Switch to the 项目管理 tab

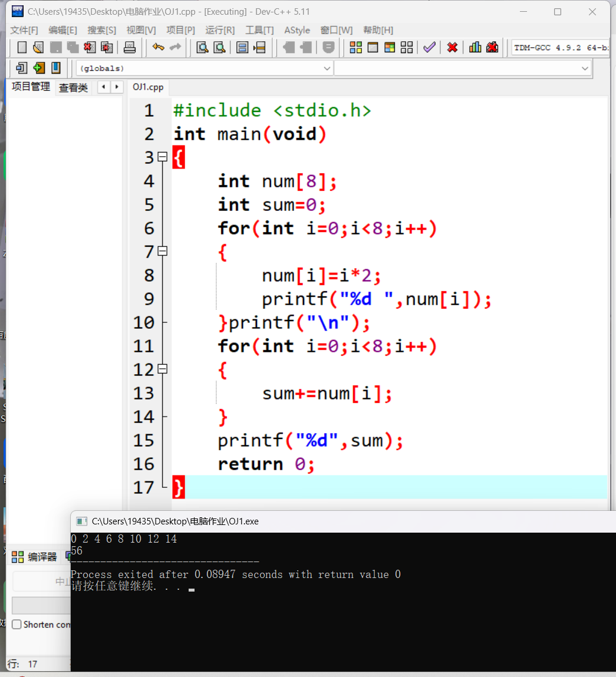point(31,87)
